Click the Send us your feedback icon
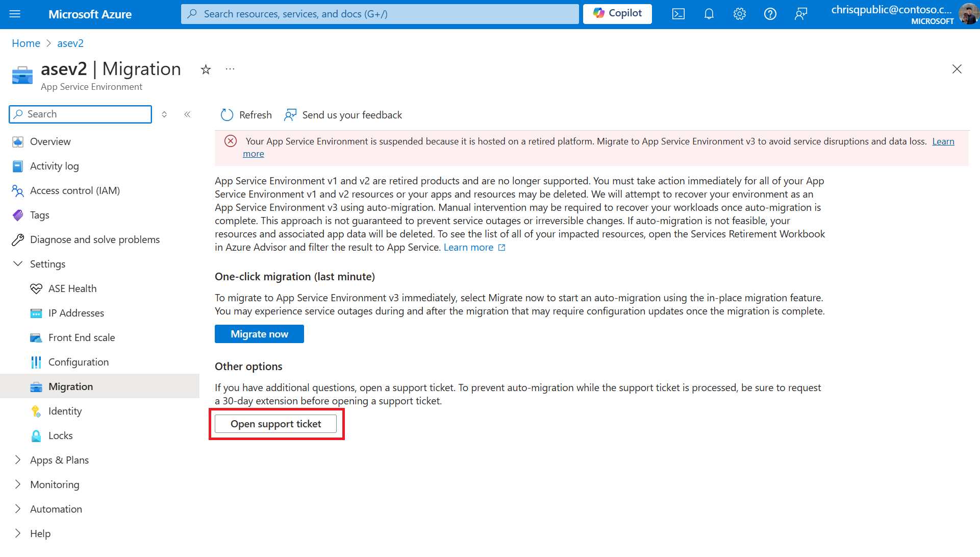The height and width of the screenshot is (557, 980). click(291, 115)
